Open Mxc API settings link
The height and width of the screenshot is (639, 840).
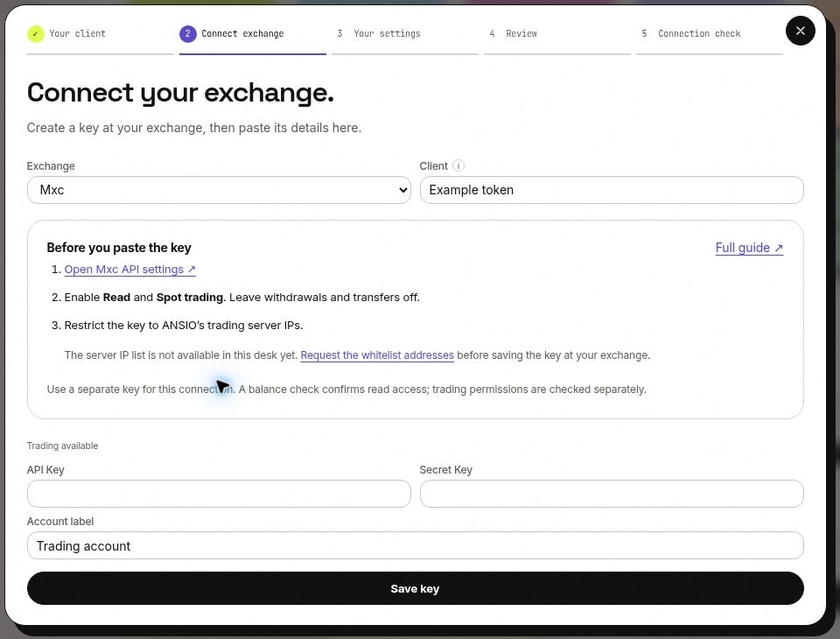(x=130, y=269)
